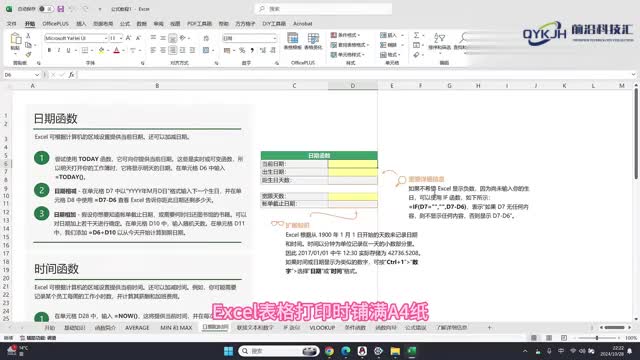Open the Format as Table dropdown
640x360 pixels.
pyautogui.click(x=350, y=45)
